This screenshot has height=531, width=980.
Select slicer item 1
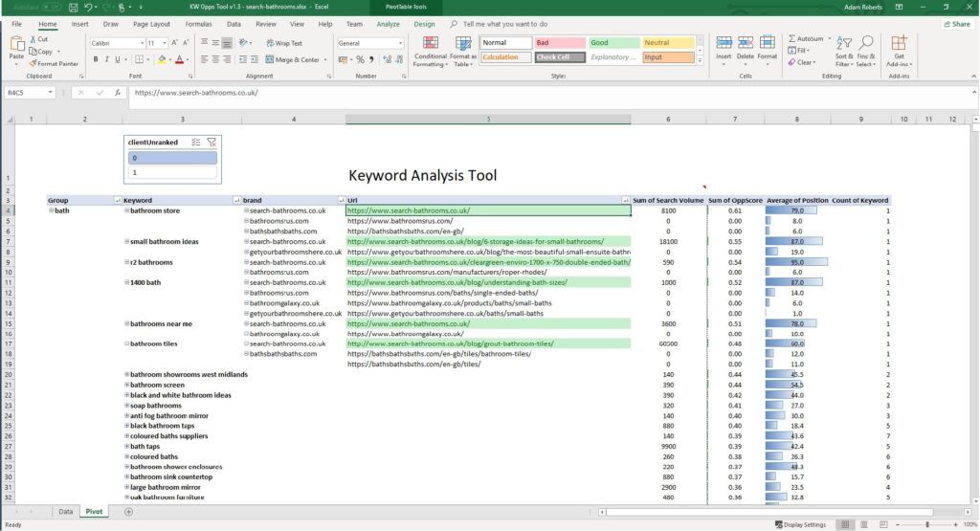tap(172, 172)
